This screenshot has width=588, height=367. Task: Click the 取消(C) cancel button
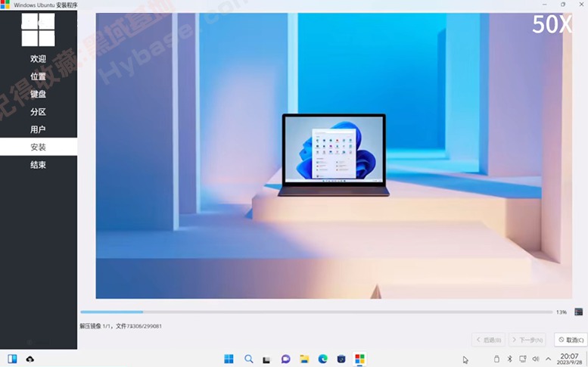(571, 340)
